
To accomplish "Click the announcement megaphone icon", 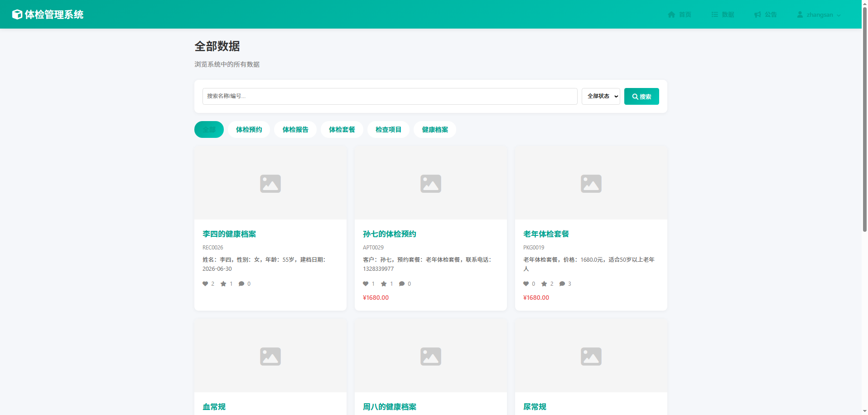I will [757, 15].
